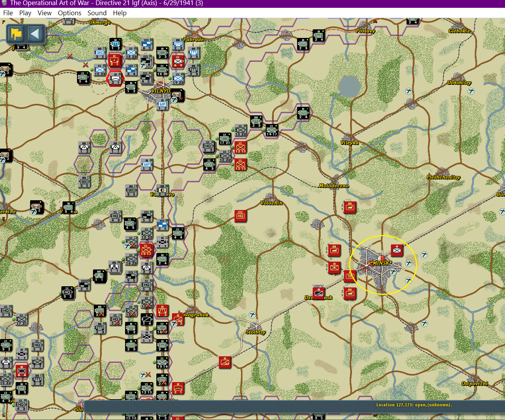This screenshot has height=420, width=505.
Task: Select the black 2-4 unit west of Postavy
Action: tap(319, 36)
